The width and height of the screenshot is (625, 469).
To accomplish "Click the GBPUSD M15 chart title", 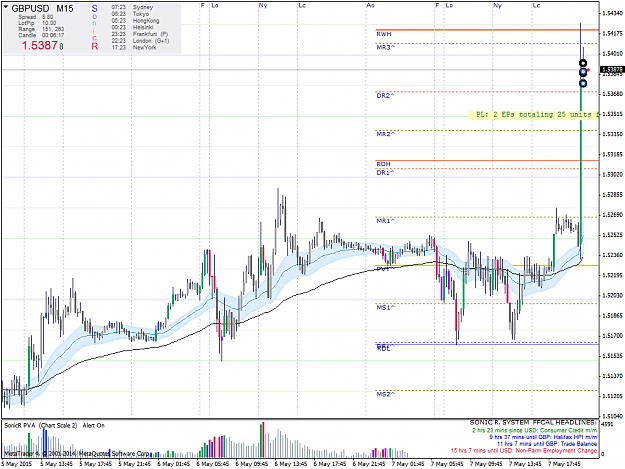I will tap(42, 8).
